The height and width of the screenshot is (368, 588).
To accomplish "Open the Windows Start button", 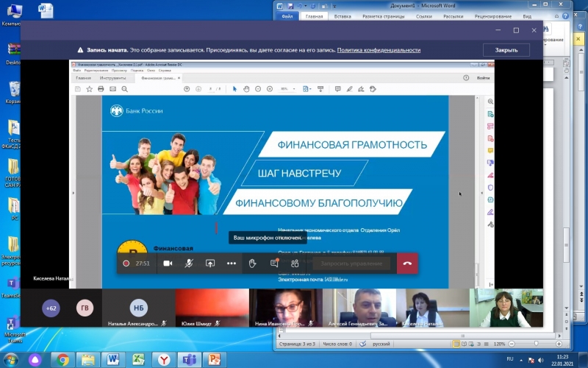I will click(10, 360).
